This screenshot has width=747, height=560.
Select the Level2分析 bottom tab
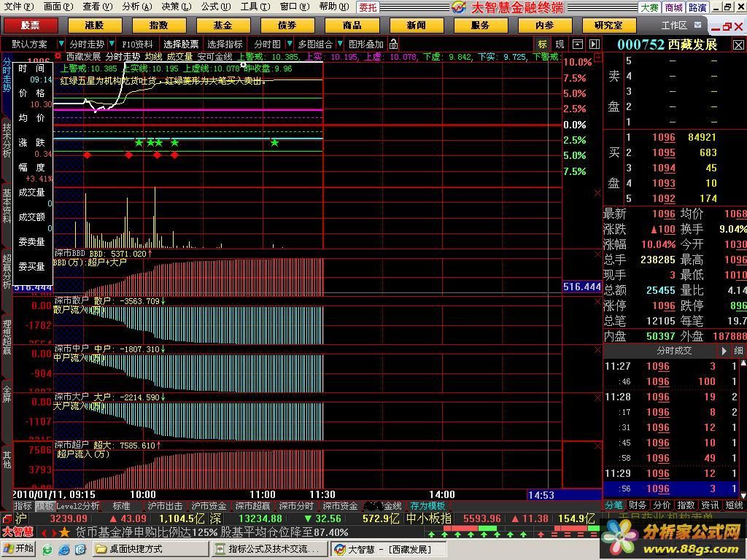point(77,506)
